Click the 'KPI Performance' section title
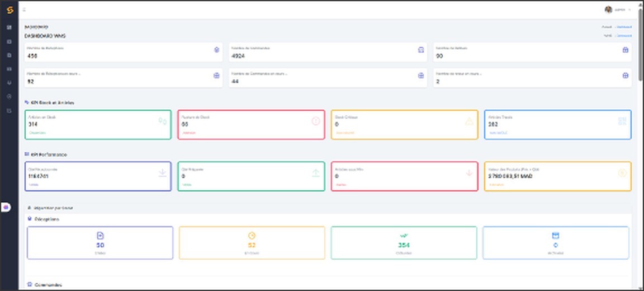The image size is (644, 291). click(49, 154)
